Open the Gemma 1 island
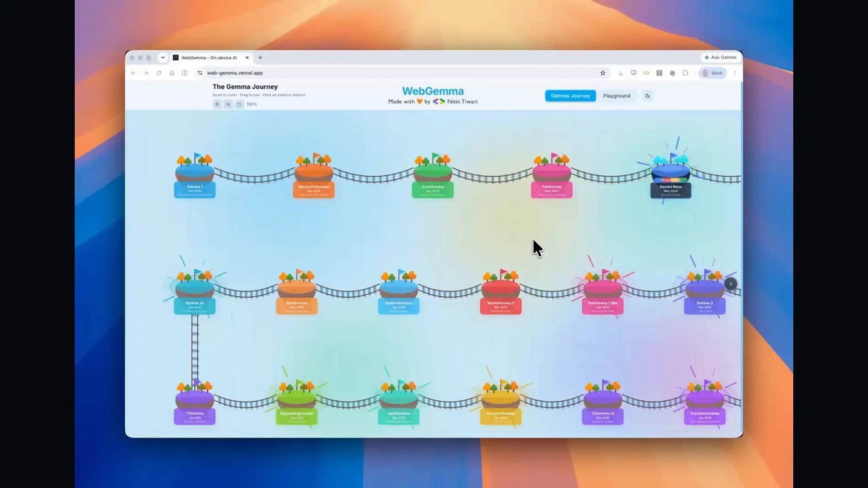Viewport: 868px width, 488px height. click(x=195, y=176)
